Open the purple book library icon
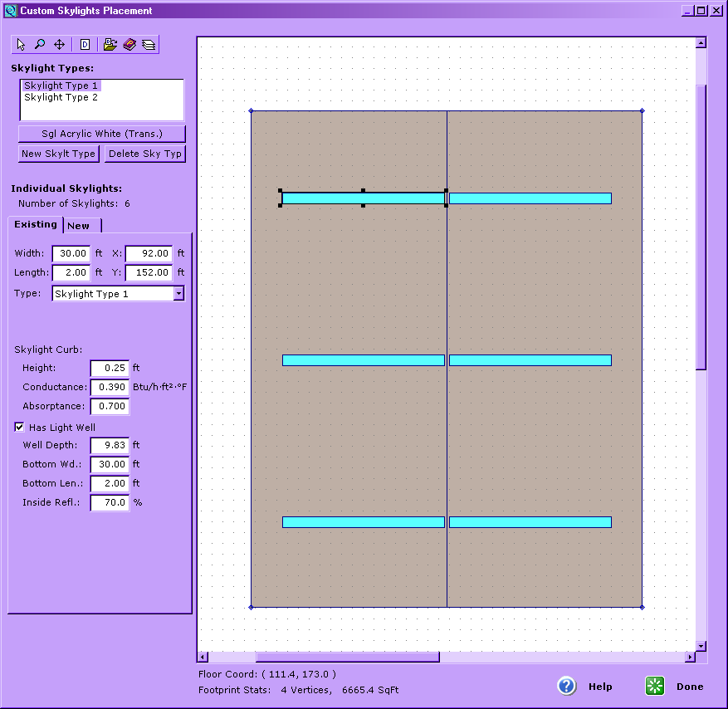The height and width of the screenshot is (709, 728). (129, 45)
